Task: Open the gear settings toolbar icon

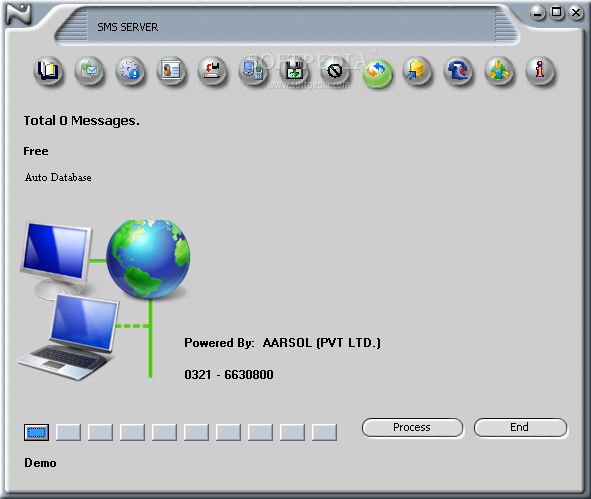Action: 130,71
